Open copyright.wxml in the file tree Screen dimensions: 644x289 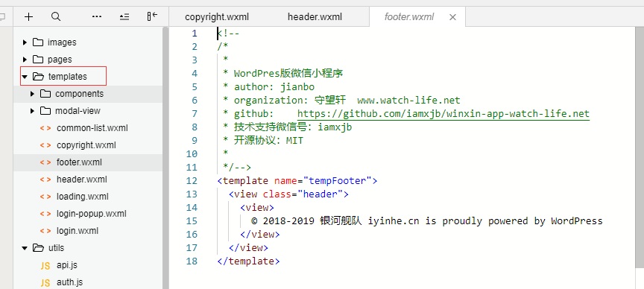point(86,145)
